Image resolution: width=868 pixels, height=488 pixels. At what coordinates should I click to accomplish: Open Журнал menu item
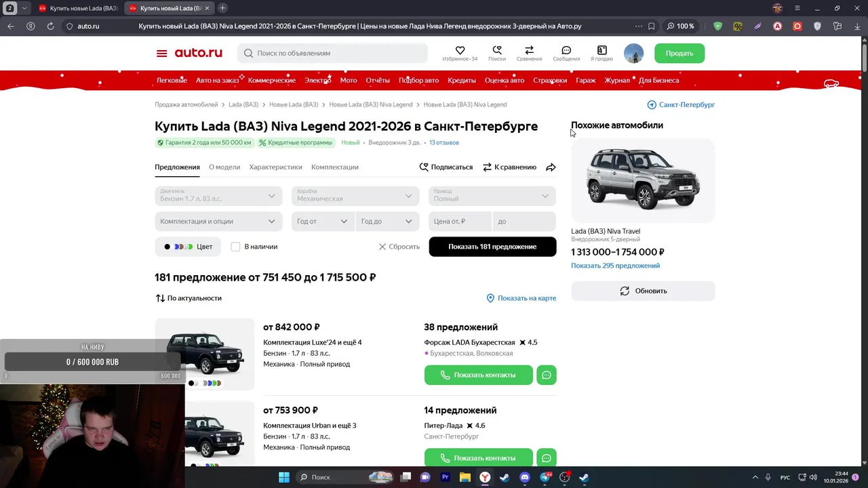pyautogui.click(x=617, y=80)
